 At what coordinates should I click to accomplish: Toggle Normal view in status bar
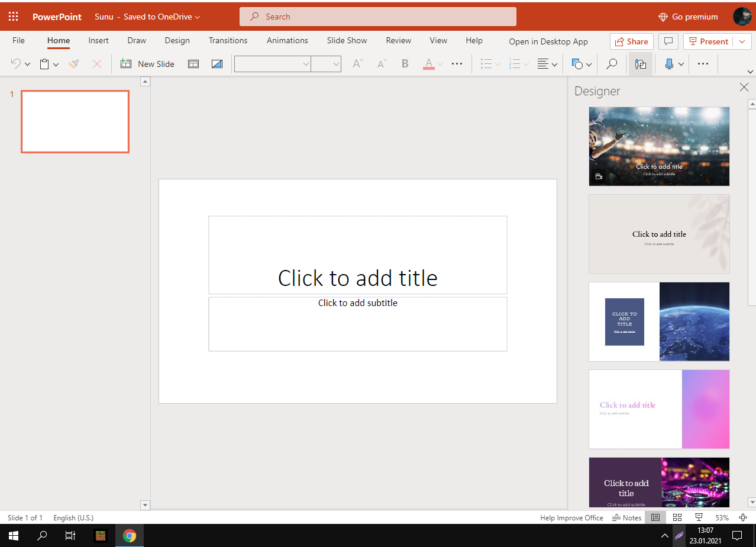point(655,517)
